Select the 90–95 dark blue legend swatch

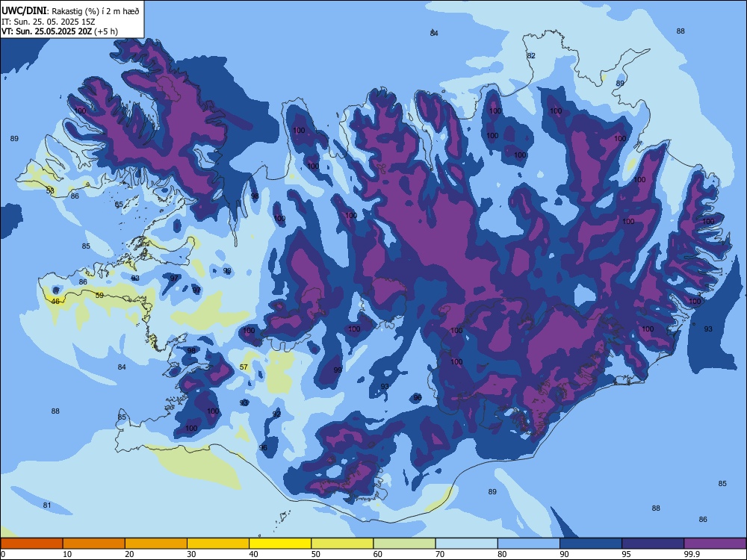pos(591,544)
